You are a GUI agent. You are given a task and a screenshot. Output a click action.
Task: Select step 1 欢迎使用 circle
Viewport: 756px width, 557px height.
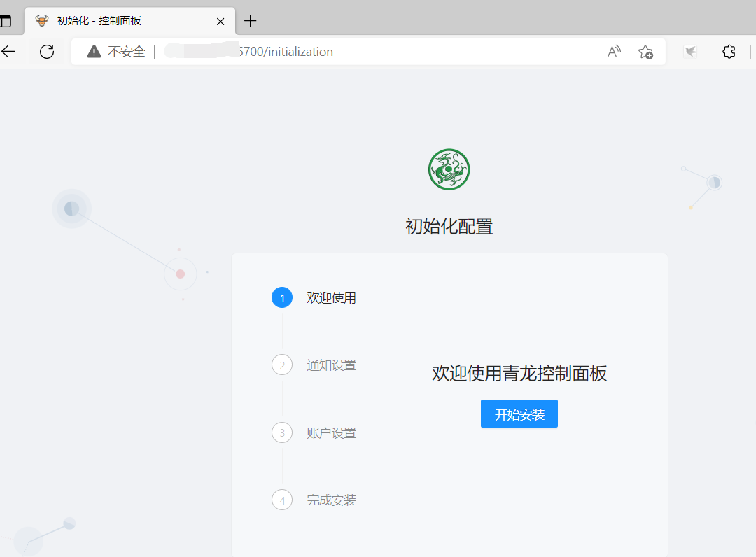pos(282,298)
